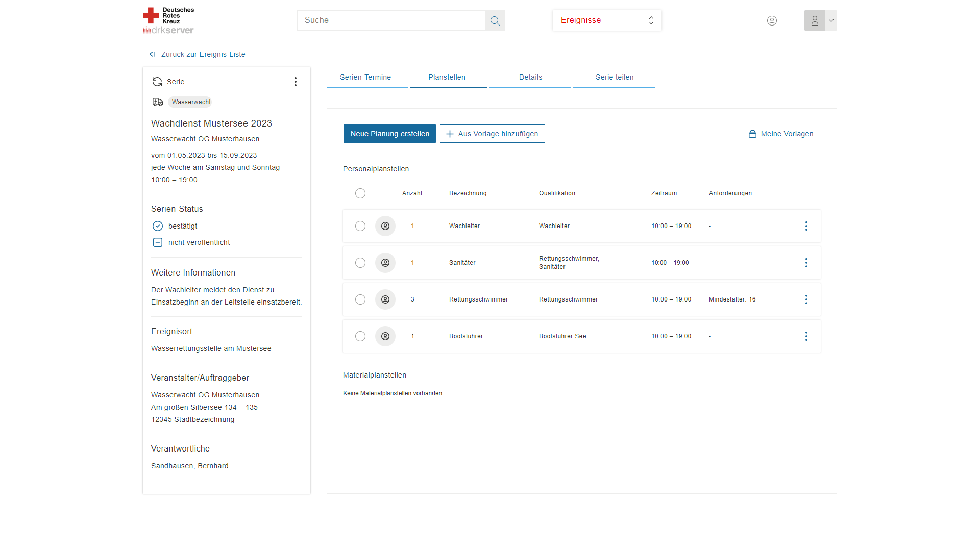Viewport: 980px width, 551px height.
Task: Click the person icon in Sanitäter row
Action: (385, 263)
